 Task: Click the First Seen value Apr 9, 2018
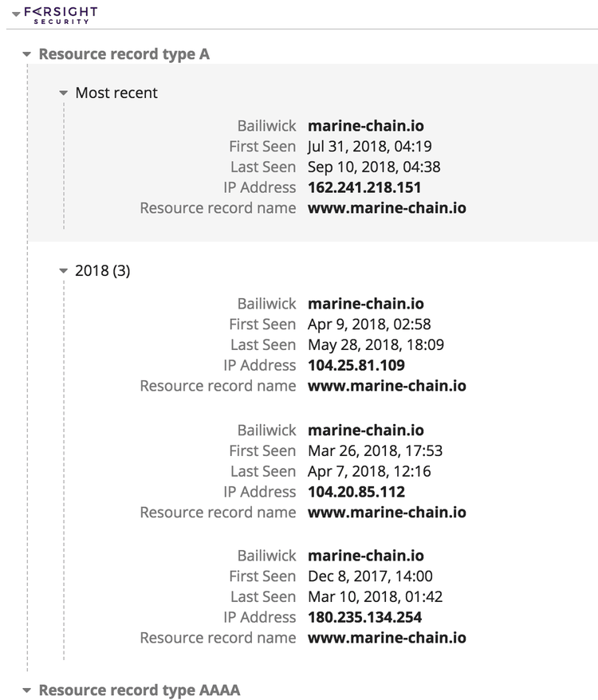(x=369, y=324)
